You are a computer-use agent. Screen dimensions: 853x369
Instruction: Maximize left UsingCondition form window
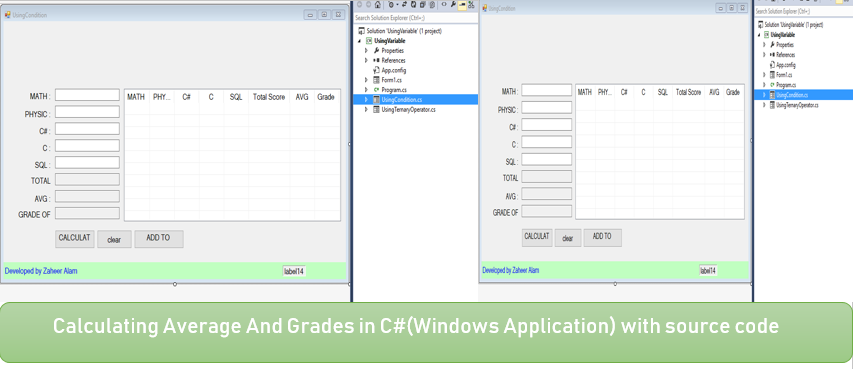click(324, 15)
